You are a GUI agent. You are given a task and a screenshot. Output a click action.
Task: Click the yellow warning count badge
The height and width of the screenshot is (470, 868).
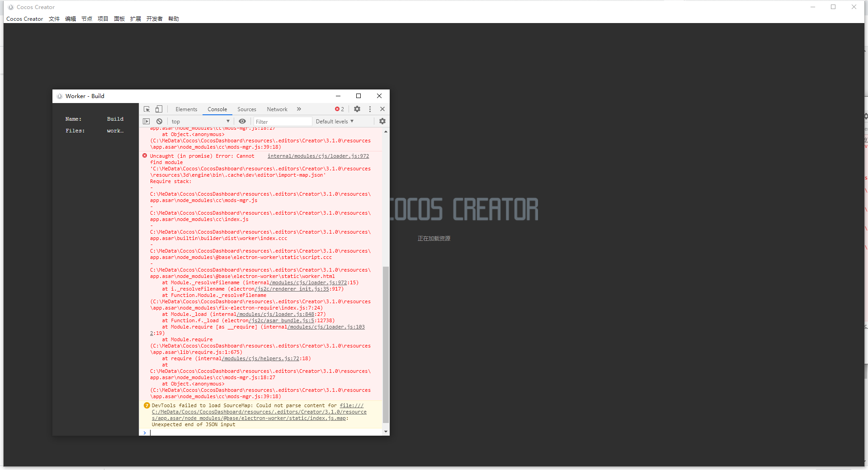click(x=146, y=405)
